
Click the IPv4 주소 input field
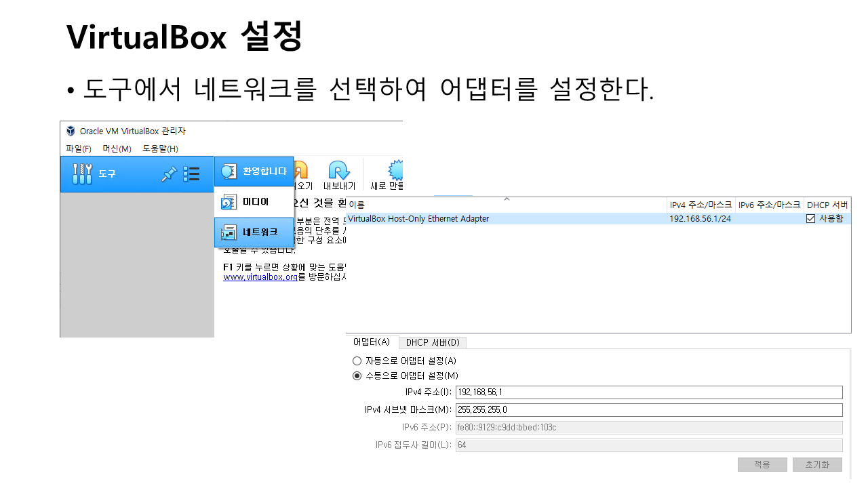648,392
